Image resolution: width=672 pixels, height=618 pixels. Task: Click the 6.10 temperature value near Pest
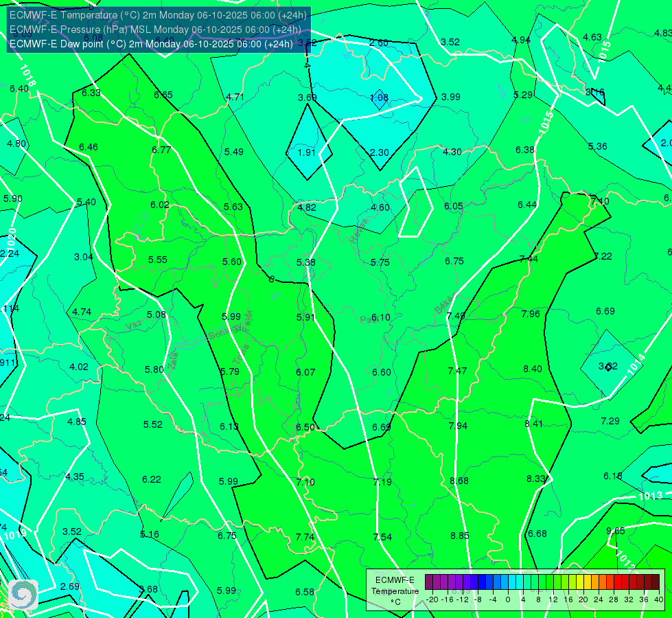click(380, 317)
